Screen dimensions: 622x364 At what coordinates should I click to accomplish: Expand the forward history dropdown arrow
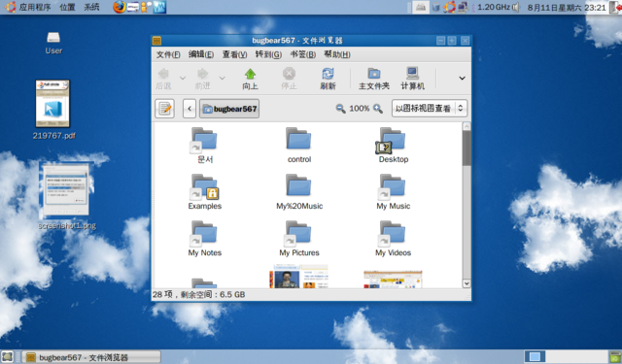[223, 78]
